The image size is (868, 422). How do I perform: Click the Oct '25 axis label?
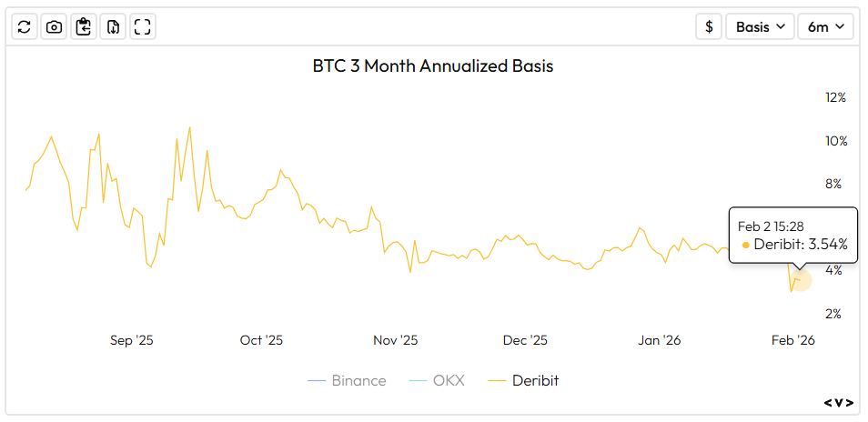point(262,340)
